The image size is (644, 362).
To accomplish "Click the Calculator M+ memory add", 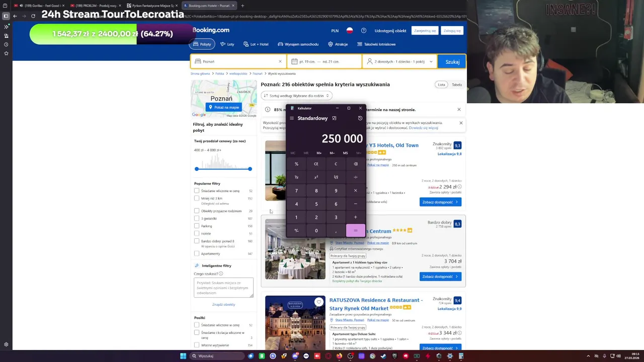I will click(319, 153).
